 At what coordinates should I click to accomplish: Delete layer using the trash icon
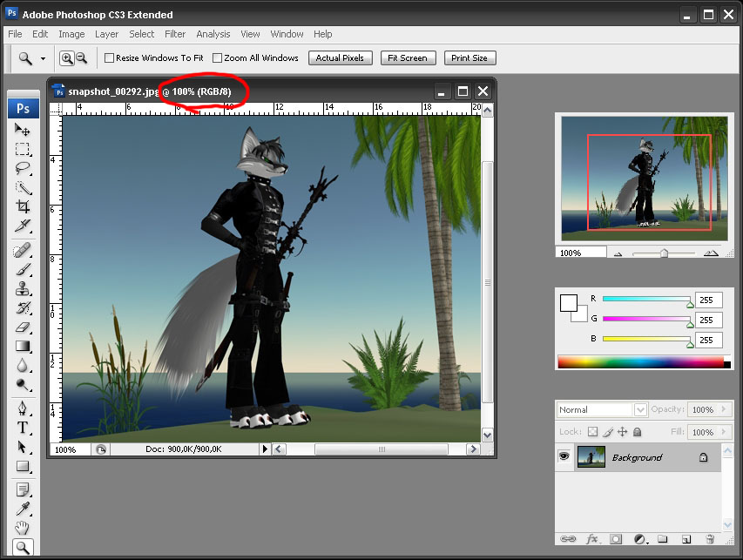pos(710,540)
